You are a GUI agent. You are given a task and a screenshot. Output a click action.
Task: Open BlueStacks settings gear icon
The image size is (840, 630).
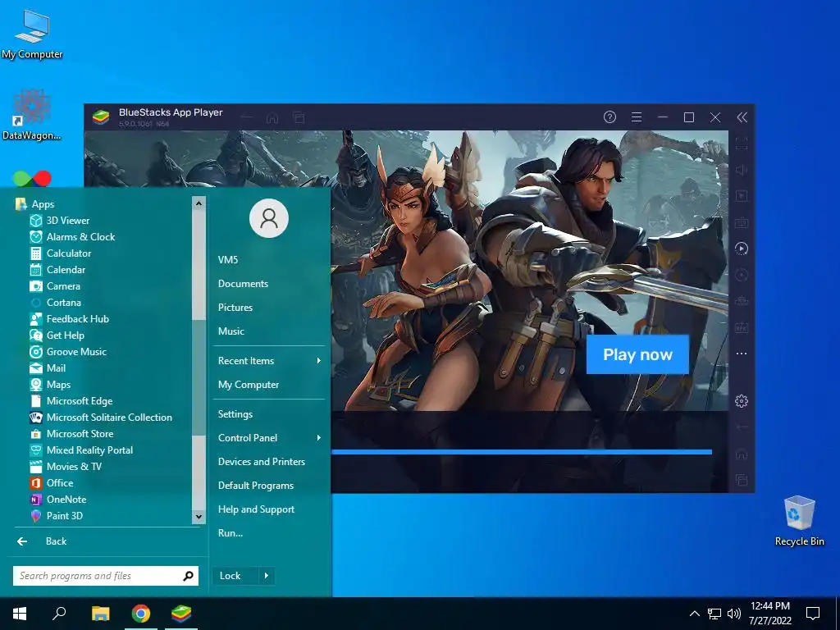click(x=742, y=400)
